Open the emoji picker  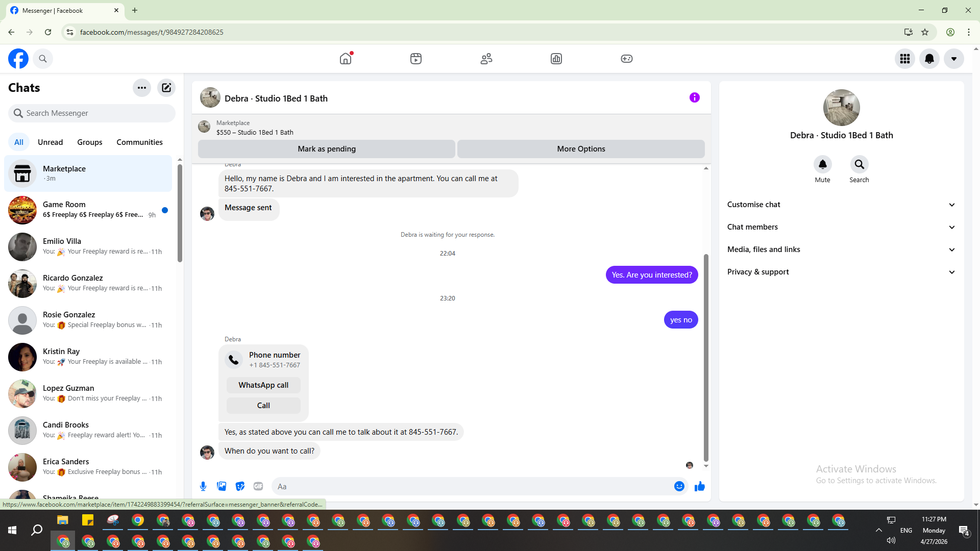point(679,486)
